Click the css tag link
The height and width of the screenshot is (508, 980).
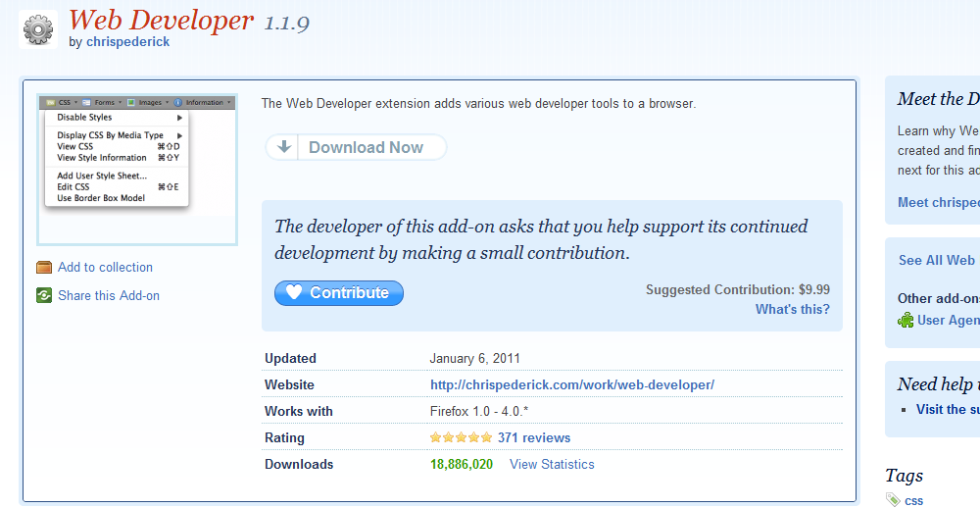click(x=913, y=500)
